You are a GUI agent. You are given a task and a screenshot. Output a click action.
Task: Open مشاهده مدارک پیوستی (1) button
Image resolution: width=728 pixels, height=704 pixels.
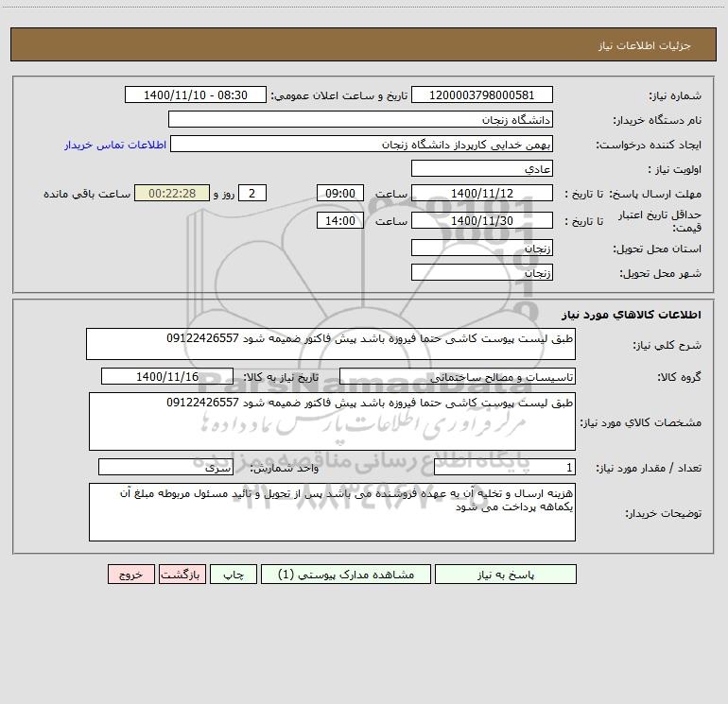[346, 574]
